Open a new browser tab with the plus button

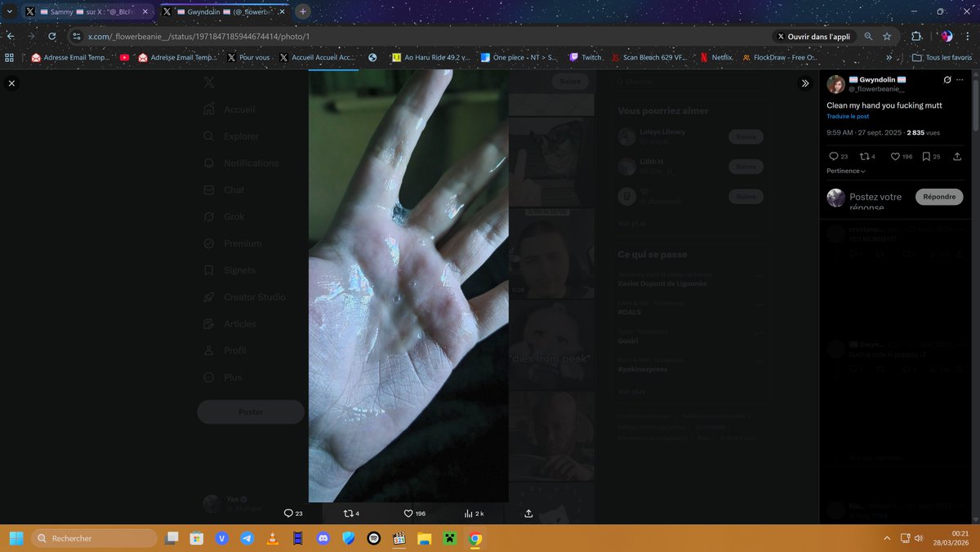pyautogui.click(x=303, y=11)
